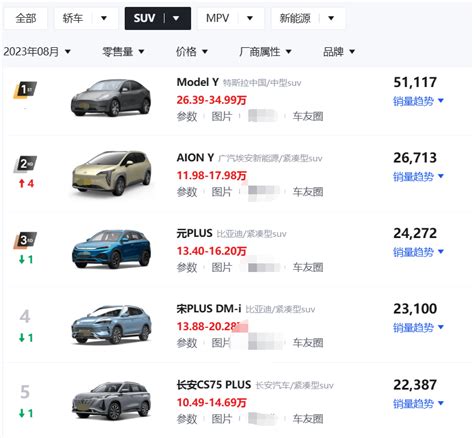
Task: Expand 销量趋势 for Model Y
Action: click(x=418, y=101)
